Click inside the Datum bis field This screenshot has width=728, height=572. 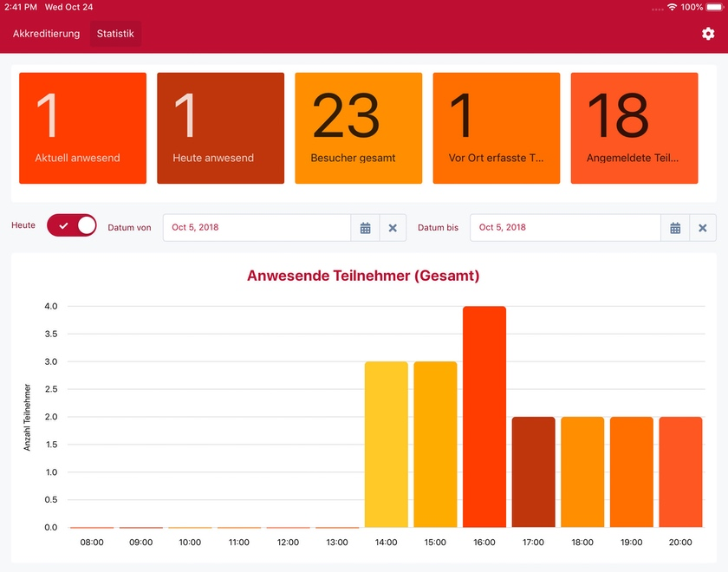(x=563, y=227)
